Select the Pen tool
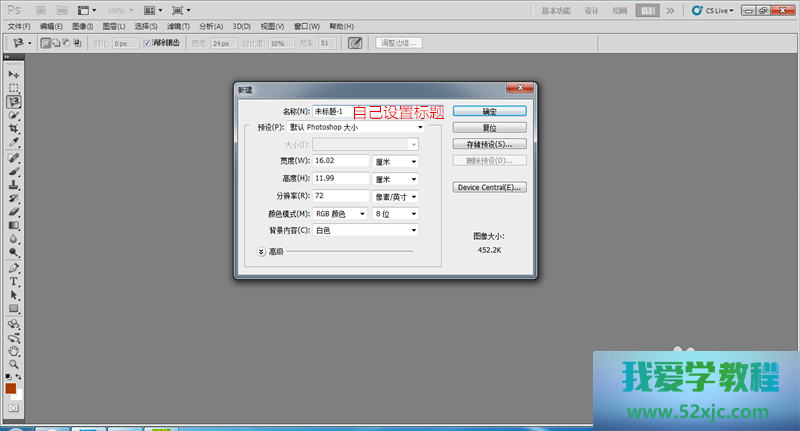The height and width of the screenshot is (431, 800). (x=14, y=268)
